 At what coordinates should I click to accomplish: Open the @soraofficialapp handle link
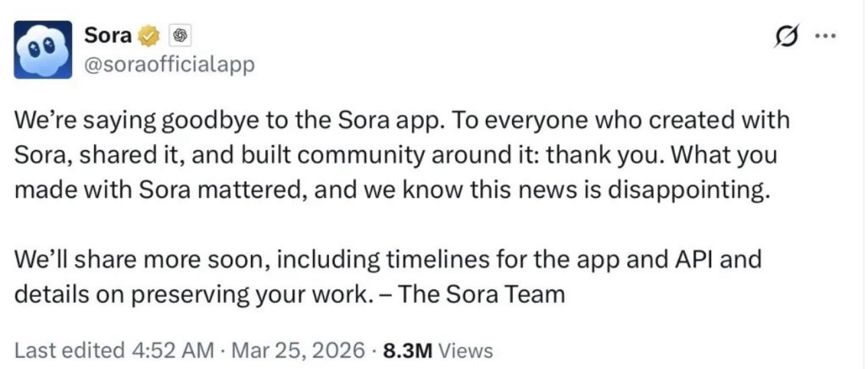click(169, 65)
